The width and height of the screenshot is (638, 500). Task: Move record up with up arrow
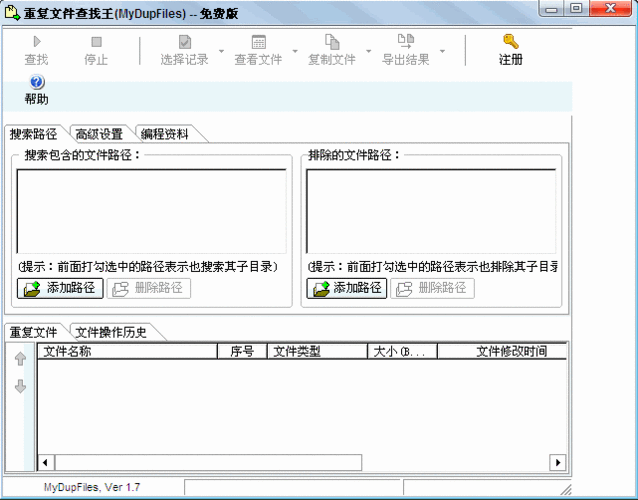click(20, 359)
